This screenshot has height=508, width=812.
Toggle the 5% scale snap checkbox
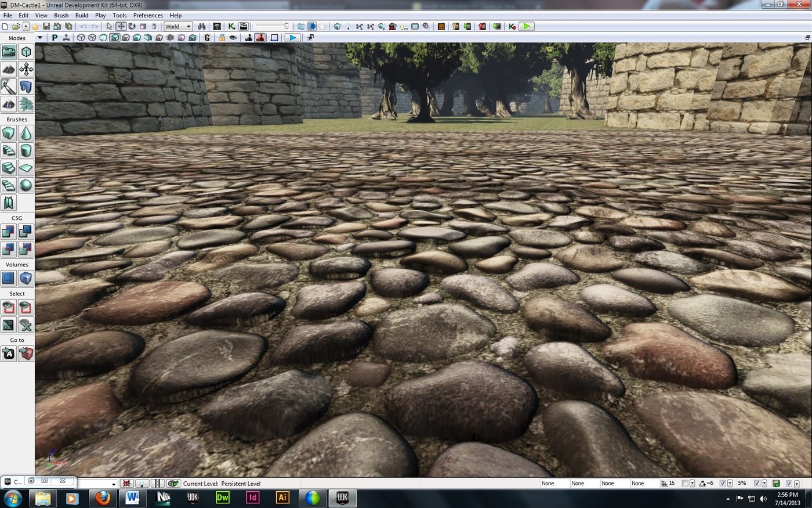[x=757, y=483]
